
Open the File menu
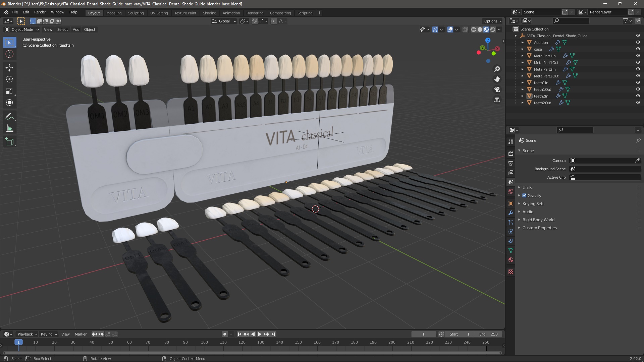click(x=15, y=12)
